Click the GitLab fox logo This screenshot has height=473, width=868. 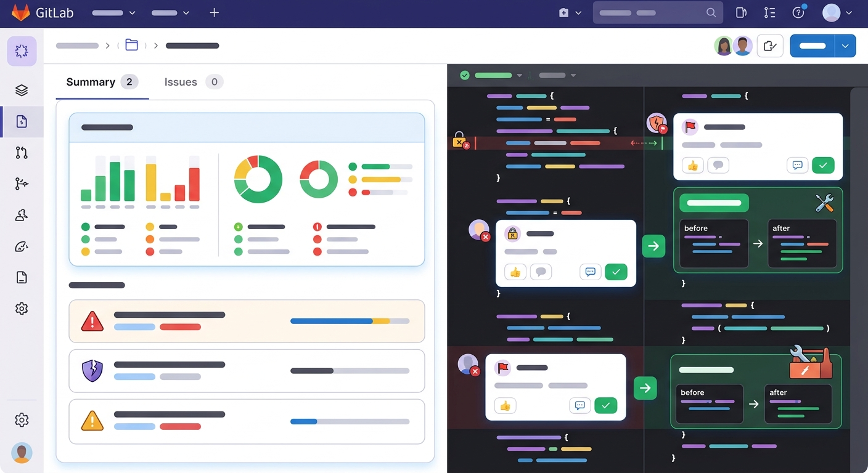point(20,12)
